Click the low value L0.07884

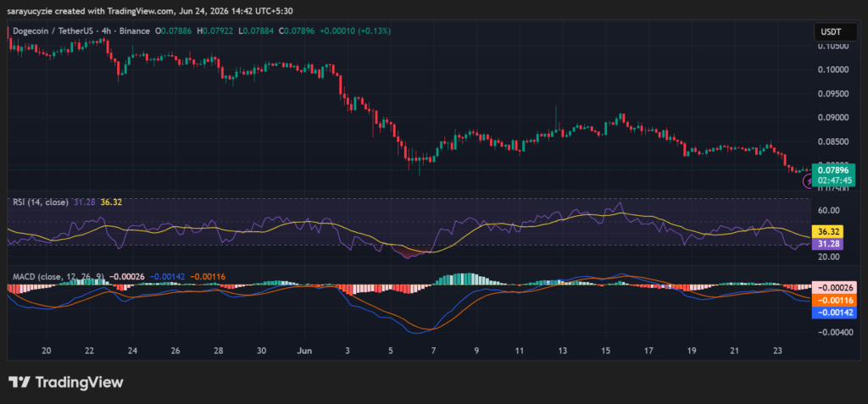256,31
